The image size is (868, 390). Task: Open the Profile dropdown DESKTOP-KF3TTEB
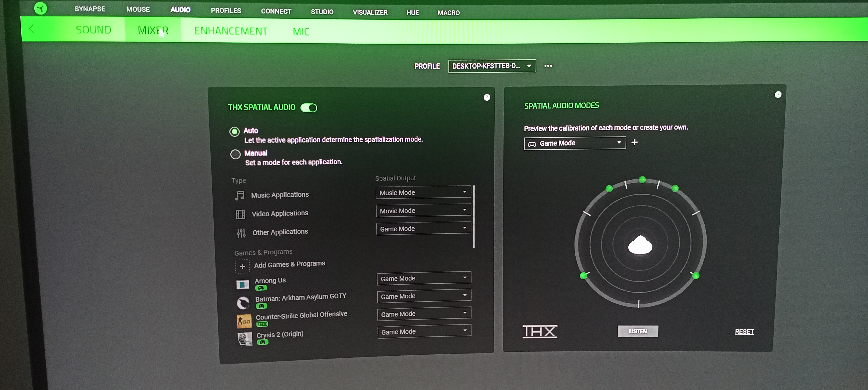pyautogui.click(x=492, y=66)
